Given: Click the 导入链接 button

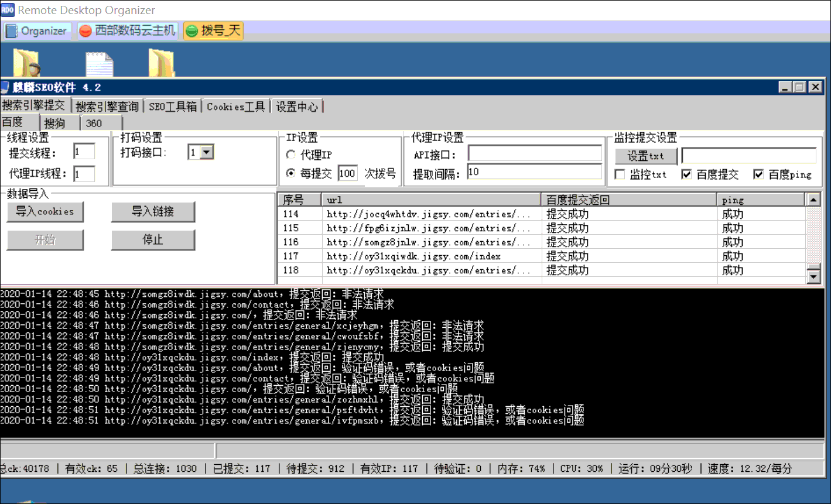Looking at the screenshot, I should pyautogui.click(x=153, y=212).
